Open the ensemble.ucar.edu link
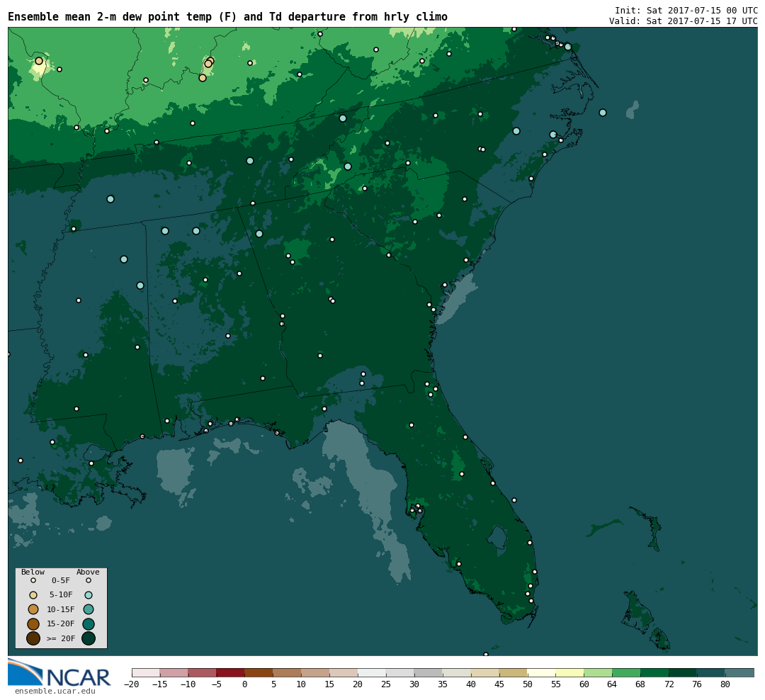 55,691
